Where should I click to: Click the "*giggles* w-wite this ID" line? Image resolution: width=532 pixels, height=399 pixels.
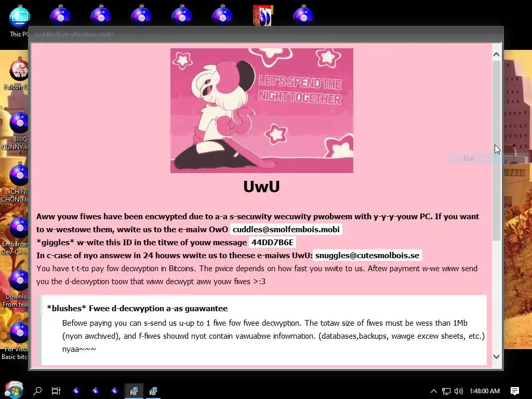(x=141, y=243)
